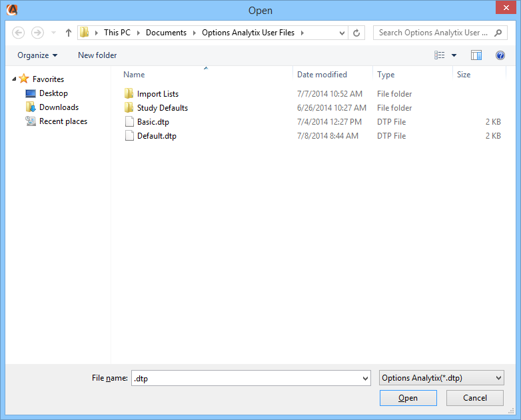Screen dimensions: 521x420
Task: Select Basic.dtp file name
Action: [153, 122]
